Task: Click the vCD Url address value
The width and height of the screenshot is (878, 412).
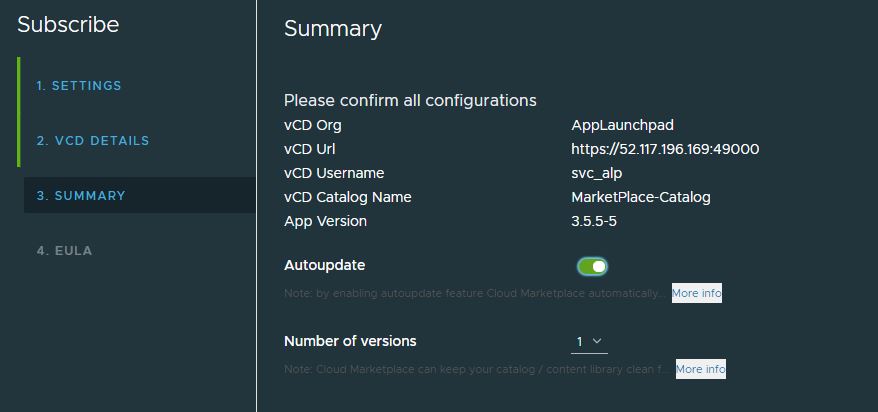Action: [x=665, y=149]
